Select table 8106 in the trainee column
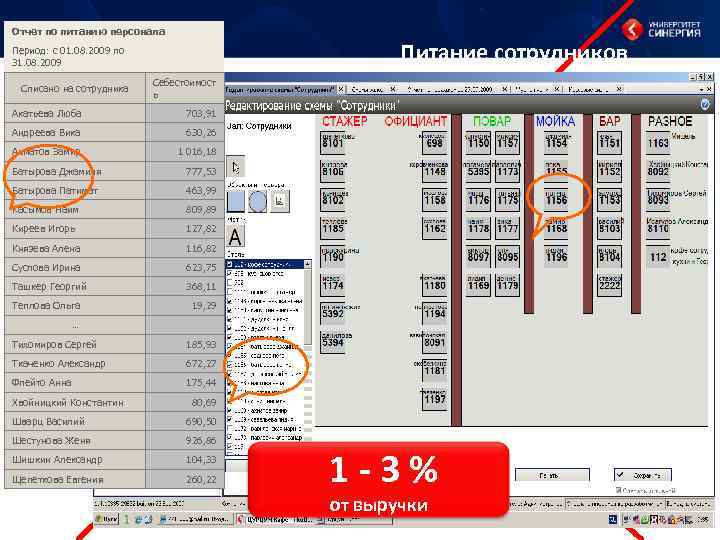The image size is (720, 540). pos(333,172)
